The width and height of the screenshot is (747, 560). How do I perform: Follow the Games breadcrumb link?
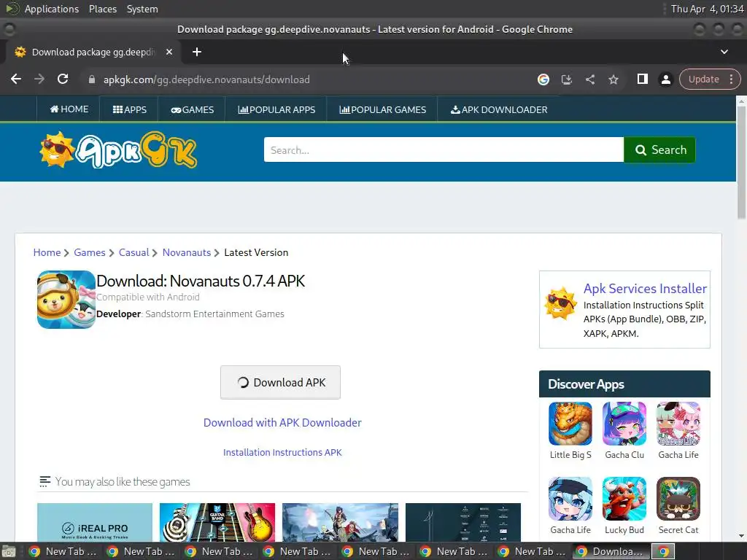tap(90, 252)
